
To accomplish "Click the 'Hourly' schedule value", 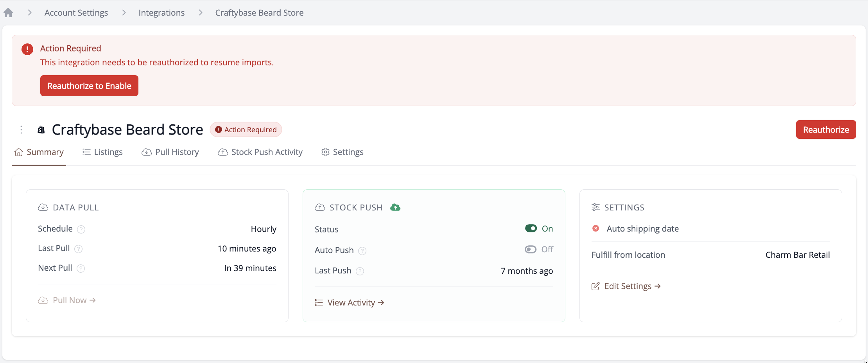I will pyautogui.click(x=264, y=229).
